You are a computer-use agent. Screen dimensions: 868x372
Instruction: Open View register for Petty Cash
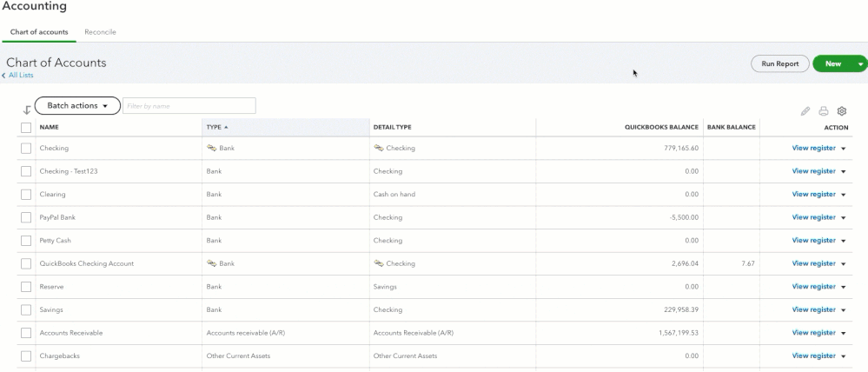point(813,241)
